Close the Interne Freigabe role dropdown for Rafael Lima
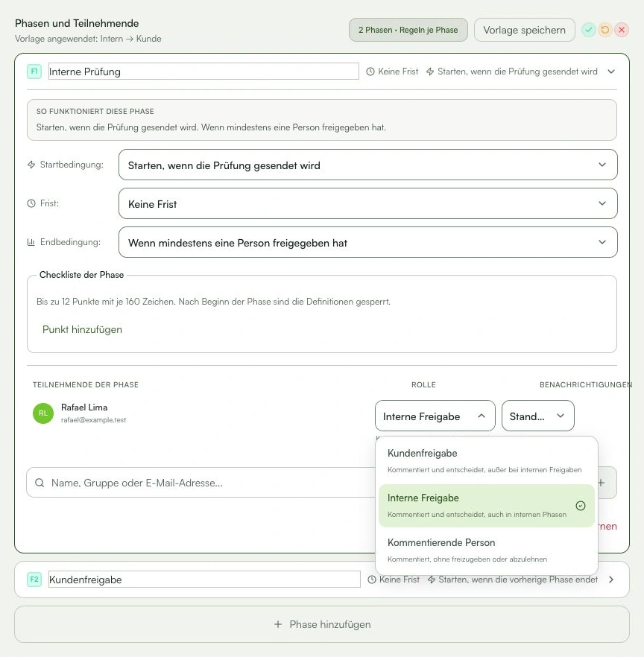This screenshot has height=657, width=644. pyautogui.click(x=435, y=416)
